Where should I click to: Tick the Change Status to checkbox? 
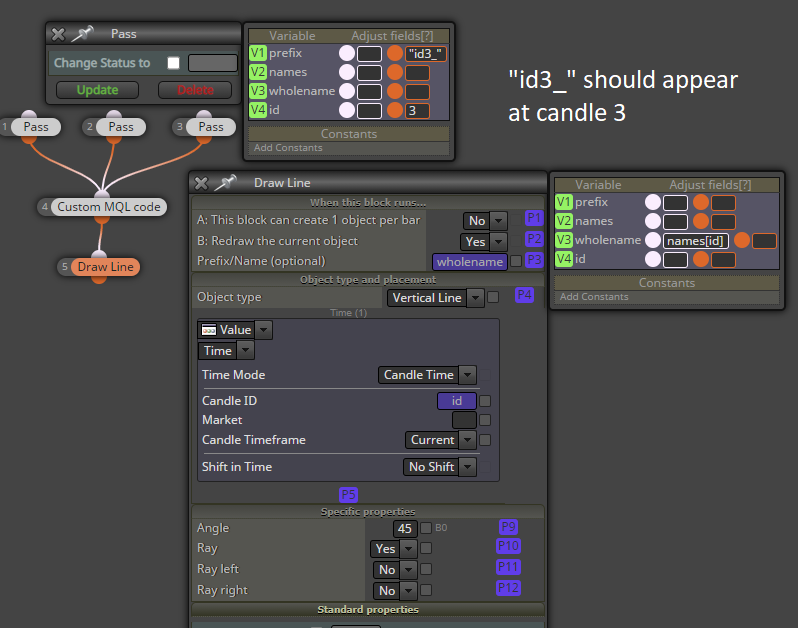(x=174, y=63)
